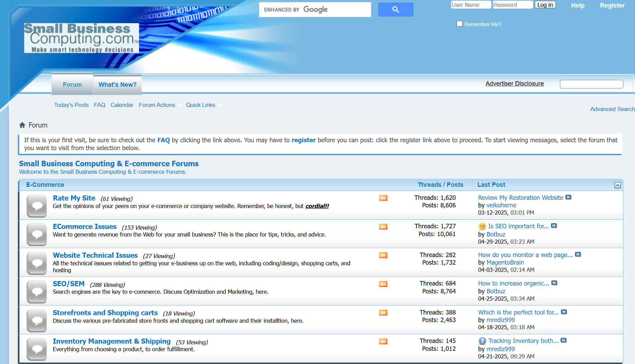
Task: Click the bold register link in the notice
Action: (304, 140)
